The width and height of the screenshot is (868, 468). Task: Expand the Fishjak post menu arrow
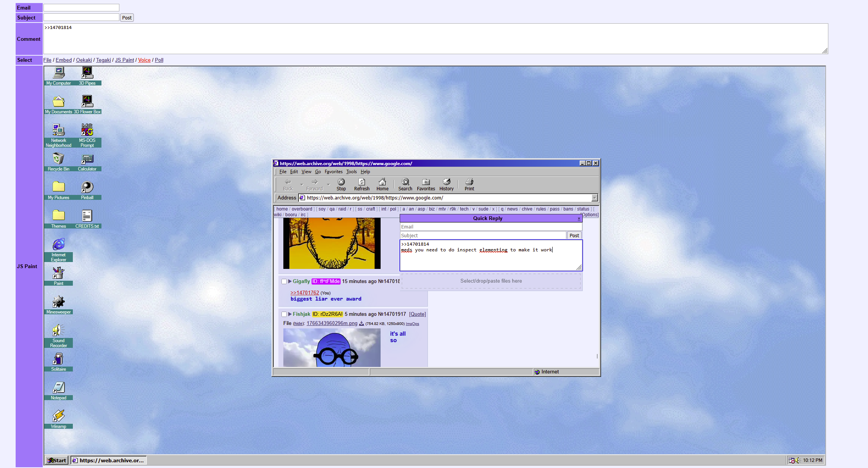click(290, 314)
